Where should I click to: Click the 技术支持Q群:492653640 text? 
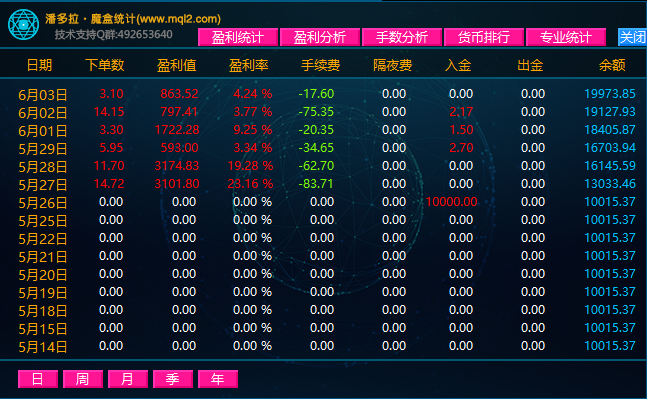(x=113, y=34)
